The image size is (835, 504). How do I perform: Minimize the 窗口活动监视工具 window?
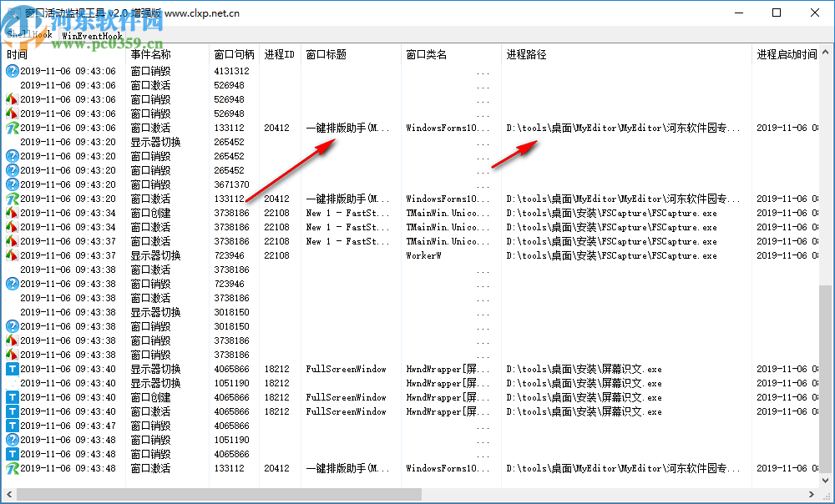point(739,13)
